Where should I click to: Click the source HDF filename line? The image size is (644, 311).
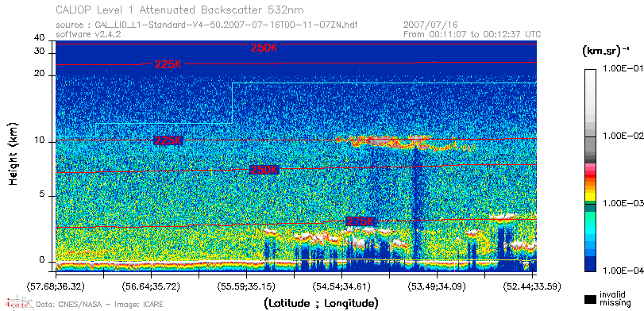(x=206, y=25)
